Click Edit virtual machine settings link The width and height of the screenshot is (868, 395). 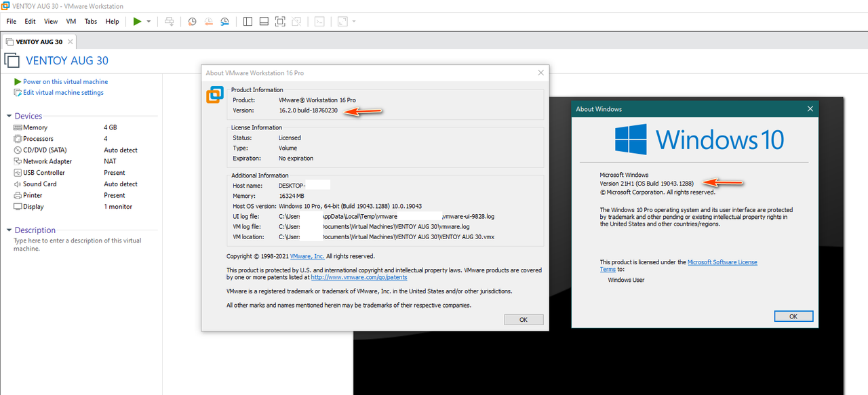click(x=63, y=92)
